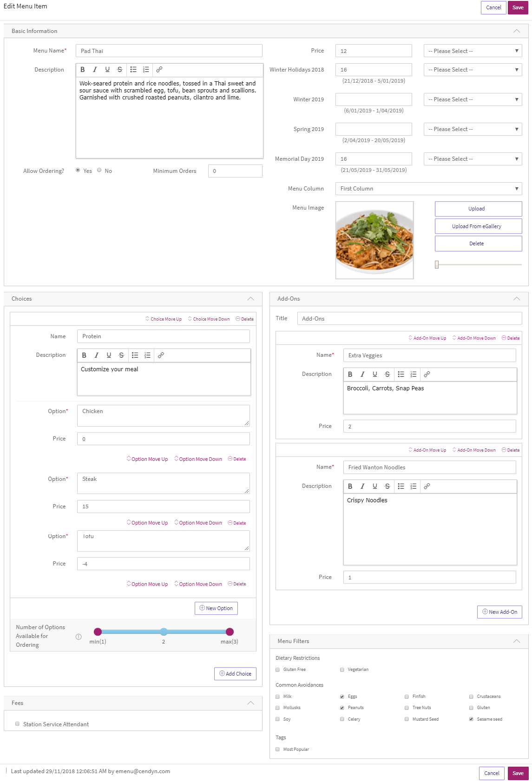Open Memorial Day 2019 Please Select dropdown
Viewport: 532px width, 782px height.
click(x=473, y=159)
